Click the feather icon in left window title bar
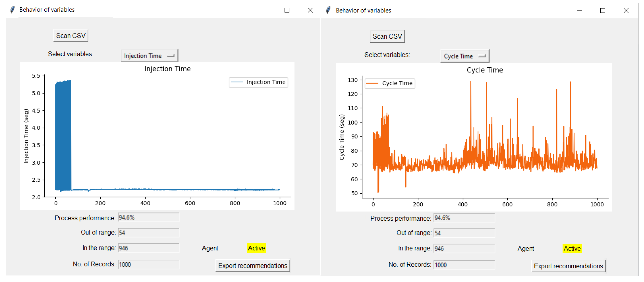This screenshot has height=282, width=644. [12, 10]
